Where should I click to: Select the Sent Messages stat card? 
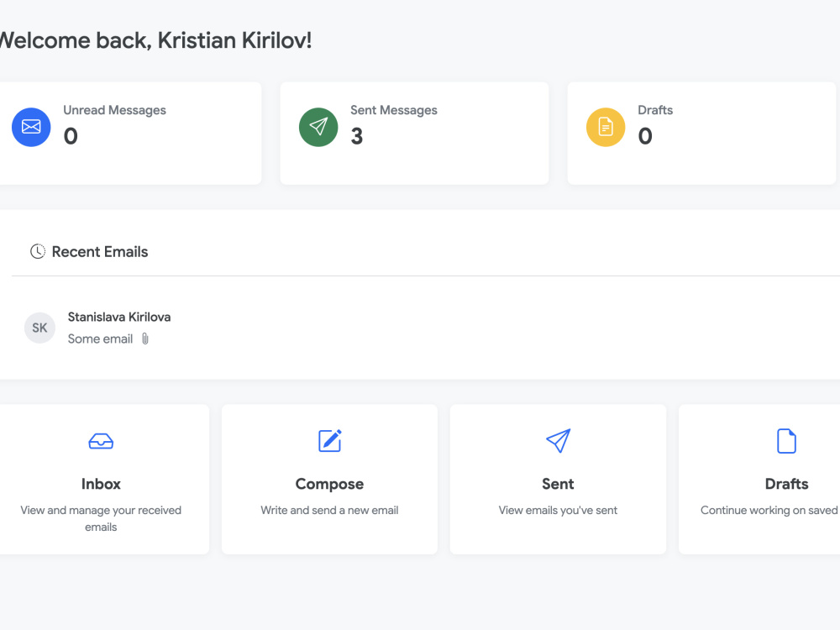tap(414, 133)
